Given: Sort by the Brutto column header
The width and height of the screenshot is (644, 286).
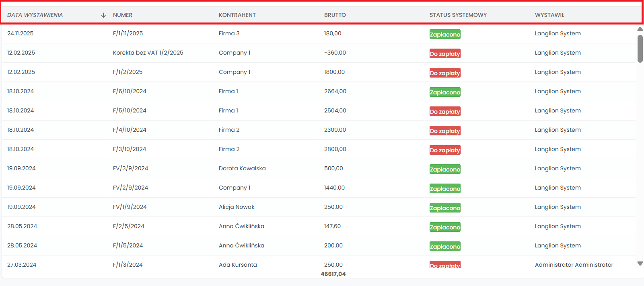Looking at the screenshot, I should (335, 15).
